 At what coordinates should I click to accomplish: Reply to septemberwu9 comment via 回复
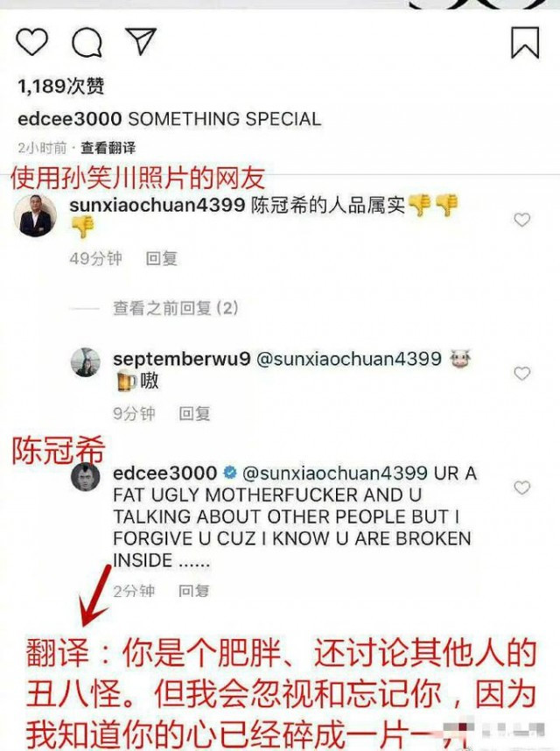194,413
